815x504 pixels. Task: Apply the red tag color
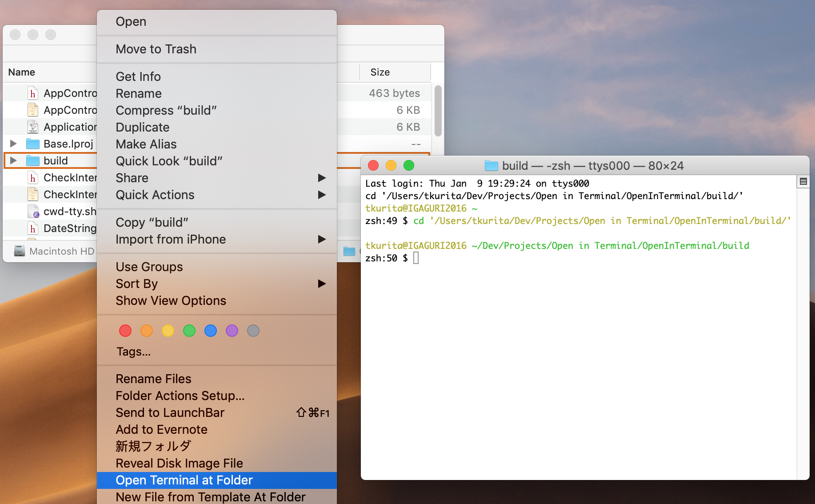(x=125, y=331)
